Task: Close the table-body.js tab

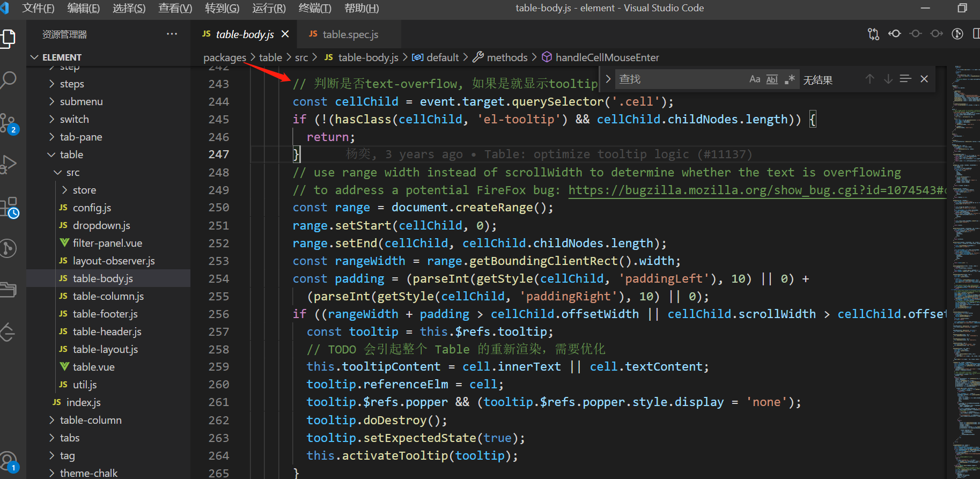Action: [285, 34]
